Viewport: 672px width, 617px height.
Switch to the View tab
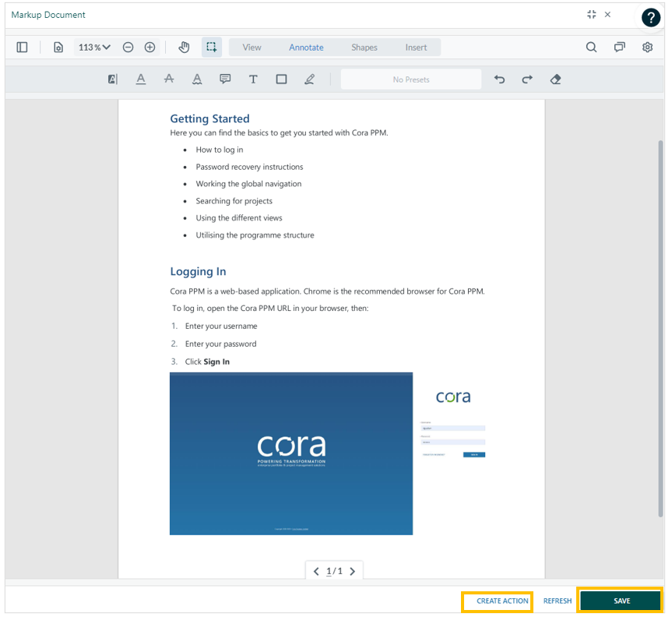pos(252,48)
